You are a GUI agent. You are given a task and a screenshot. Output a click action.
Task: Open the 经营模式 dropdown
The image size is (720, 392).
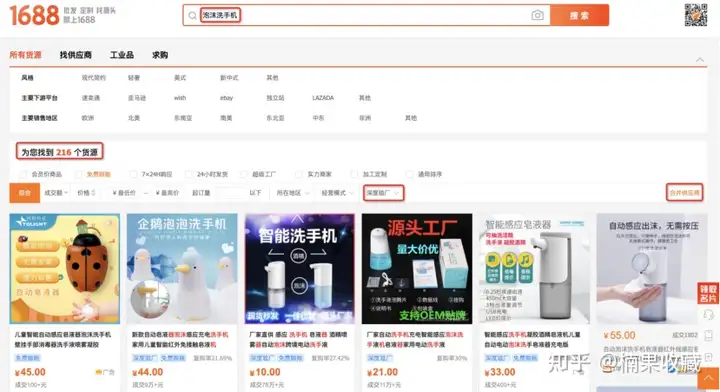pyautogui.click(x=338, y=193)
